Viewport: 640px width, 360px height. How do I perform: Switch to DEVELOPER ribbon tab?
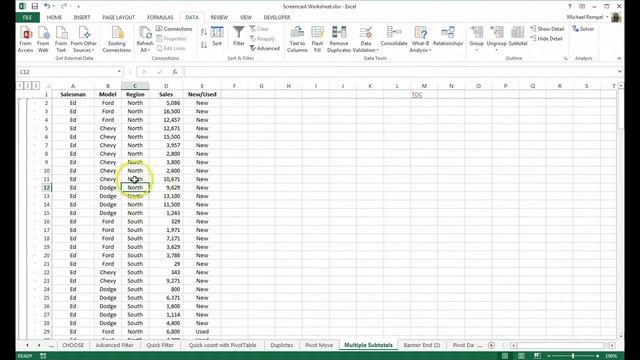pos(277,18)
